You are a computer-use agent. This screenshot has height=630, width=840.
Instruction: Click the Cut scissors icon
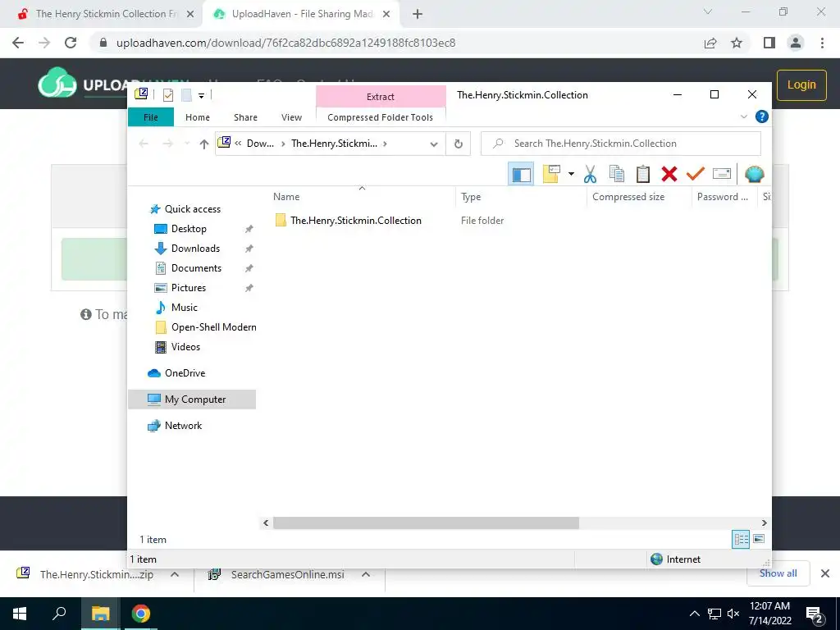pyautogui.click(x=590, y=174)
